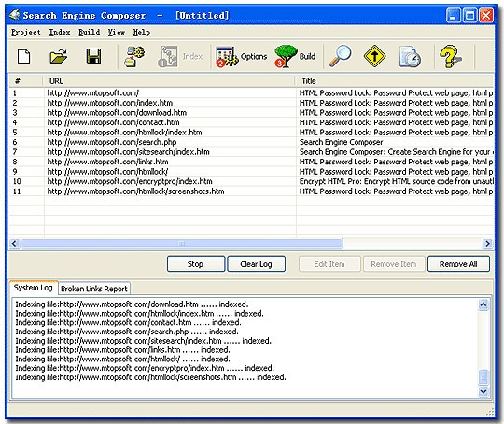Screen dimensions: 504x424
Task: Click the scheduler clock document icon
Action: (410, 57)
